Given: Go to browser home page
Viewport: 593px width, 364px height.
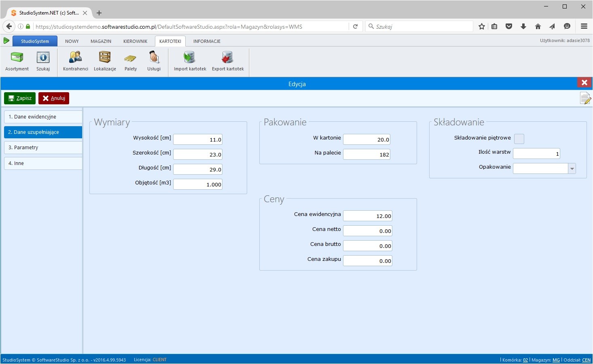Looking at the screenshot, I should click(538, 26).
